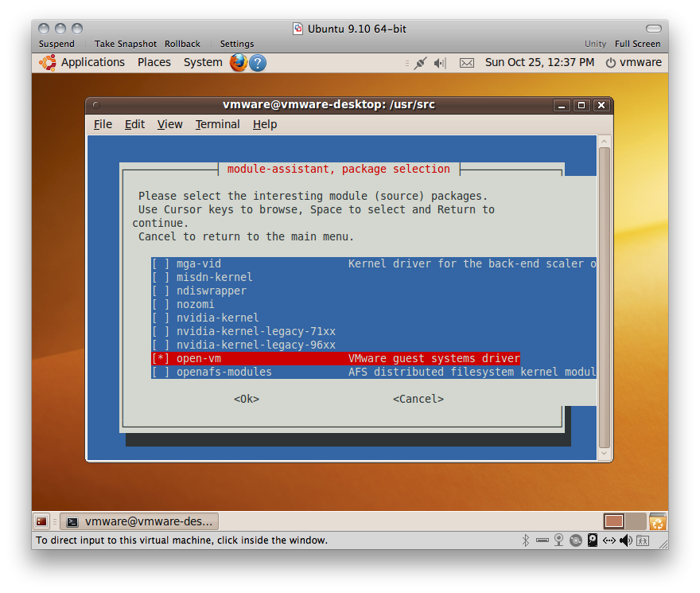
Task: Open the terminal View menu
Action: (169, 124)
